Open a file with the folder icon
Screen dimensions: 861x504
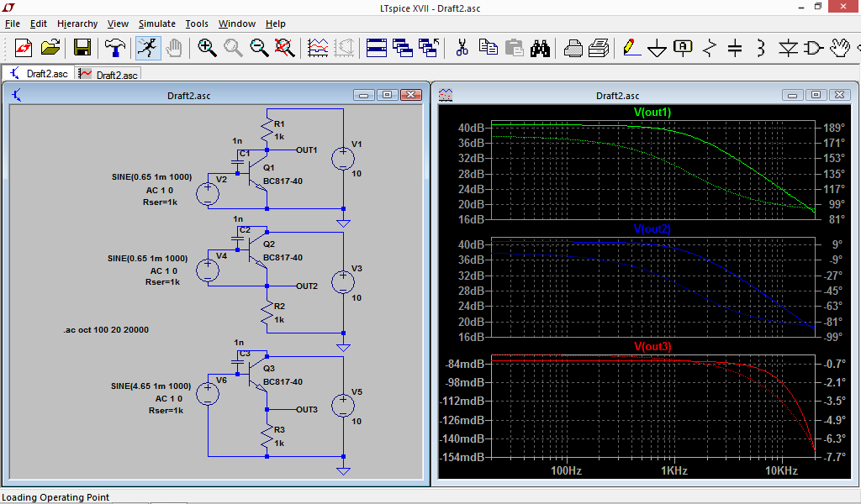50,48
